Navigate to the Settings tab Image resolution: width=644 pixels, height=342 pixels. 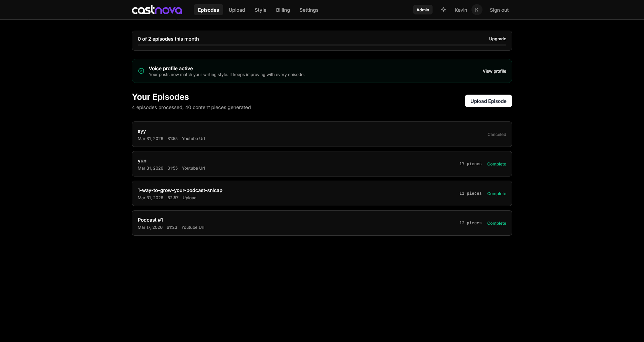coord(309,10)
